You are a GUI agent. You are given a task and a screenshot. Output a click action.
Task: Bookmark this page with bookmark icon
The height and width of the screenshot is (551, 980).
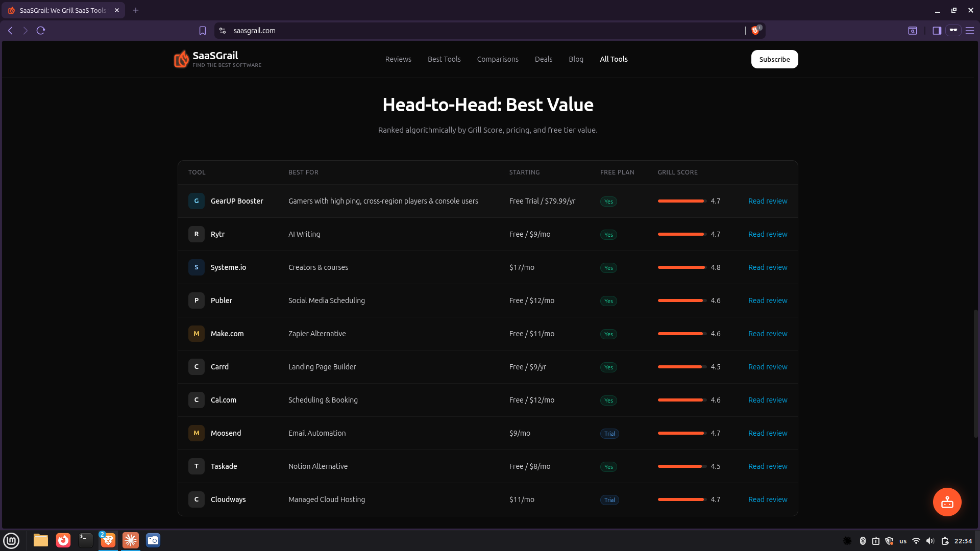pyautogui.click(x=203, y=31)
